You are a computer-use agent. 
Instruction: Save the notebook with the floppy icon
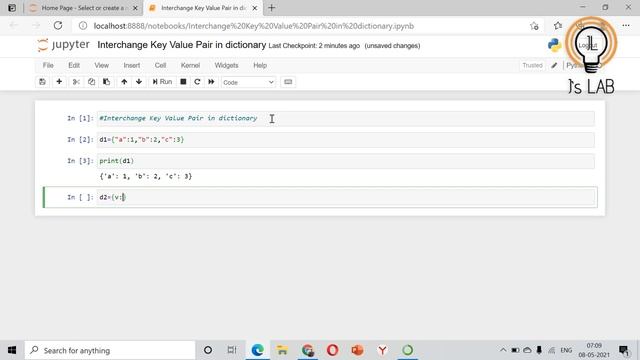click(x=42, y=82)
